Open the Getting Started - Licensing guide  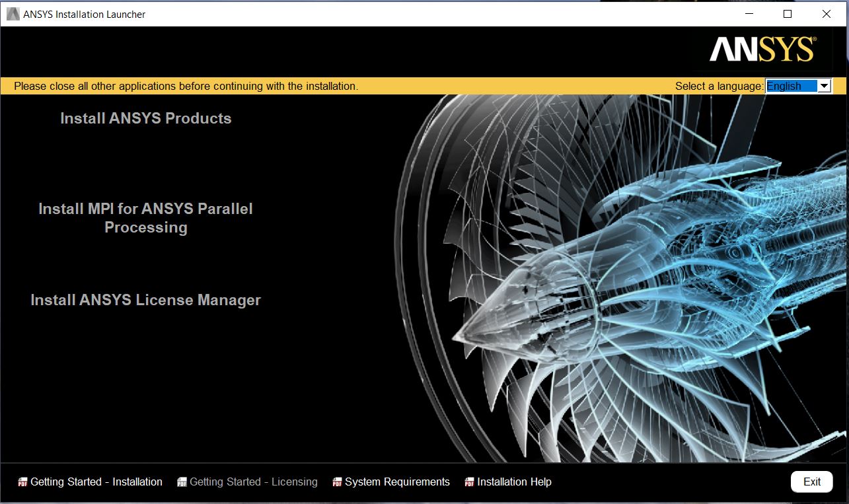point(253,482)
